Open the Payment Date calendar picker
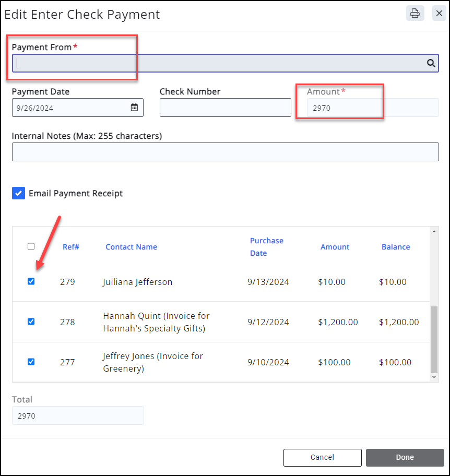 (134, 108)
